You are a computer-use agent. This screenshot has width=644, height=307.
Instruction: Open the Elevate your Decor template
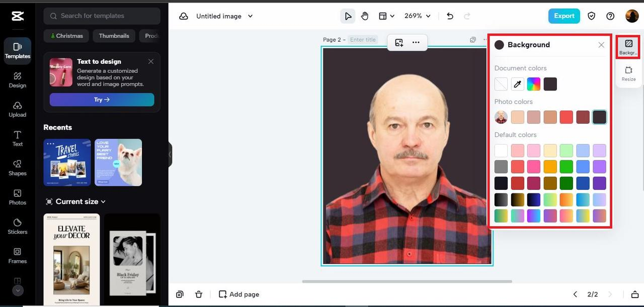point(71,259)
